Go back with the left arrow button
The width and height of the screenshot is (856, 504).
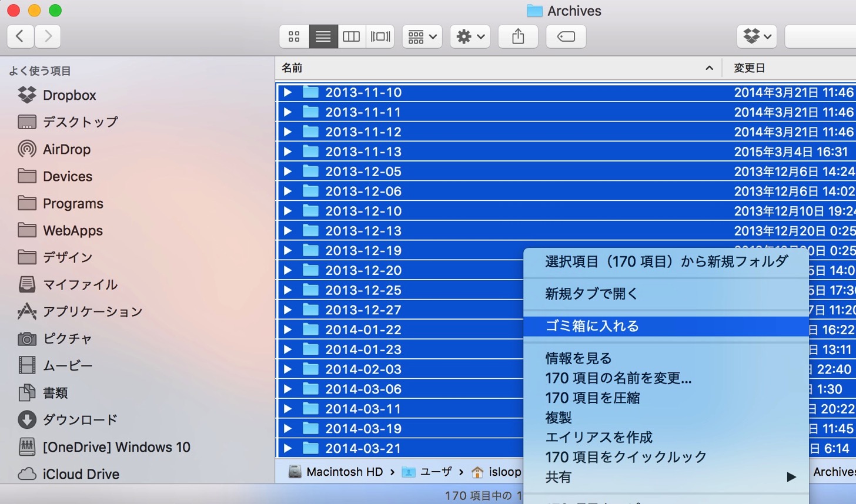pos(20,36)
